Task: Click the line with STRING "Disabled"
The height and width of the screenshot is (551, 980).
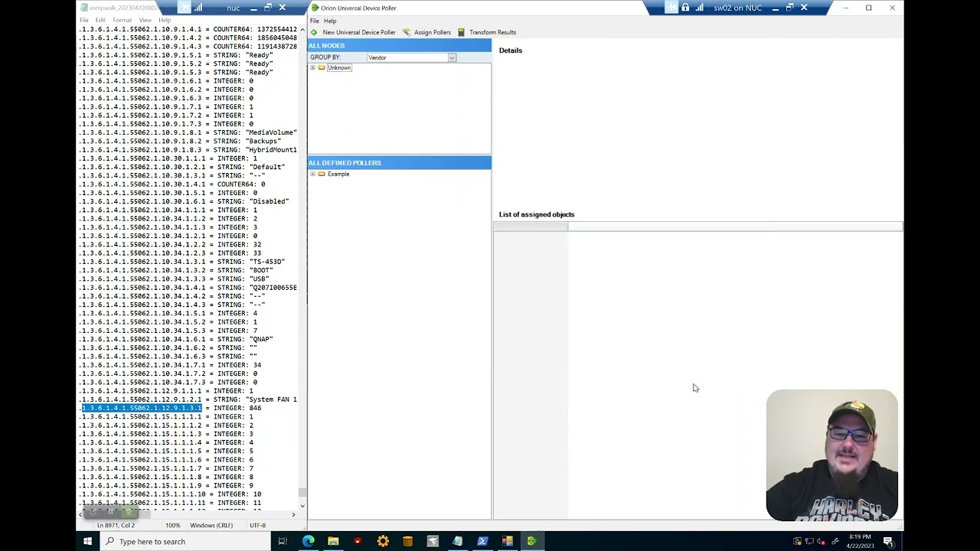Action: pos(185,201)
